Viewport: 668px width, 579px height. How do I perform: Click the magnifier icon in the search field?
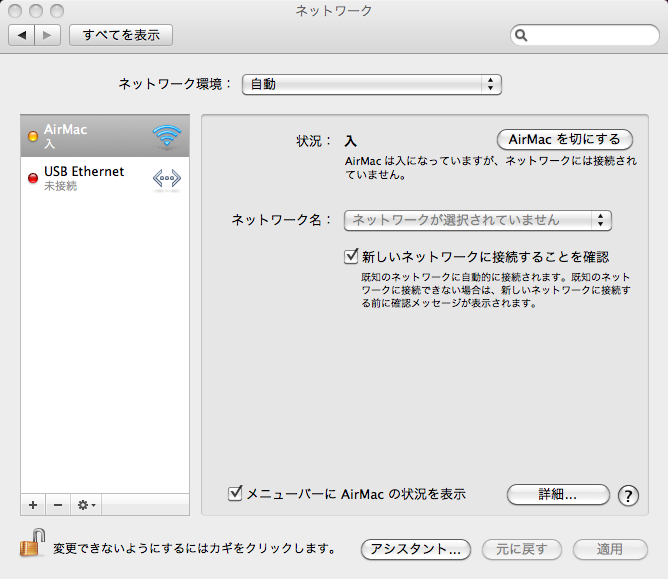tap(521, 35)
